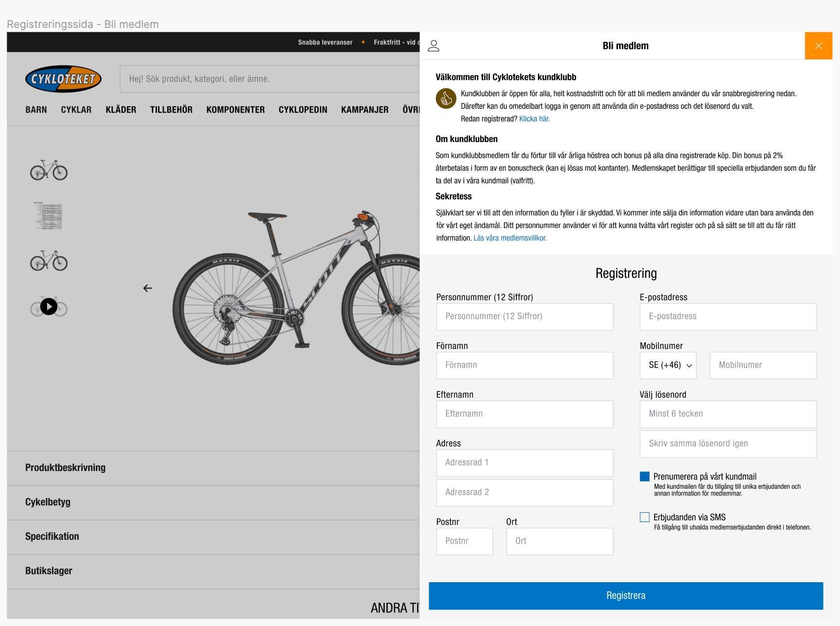The height and width of the screenshot is (626, 840).
Task: Click the Postnr input field
Action: click(465, 541)
